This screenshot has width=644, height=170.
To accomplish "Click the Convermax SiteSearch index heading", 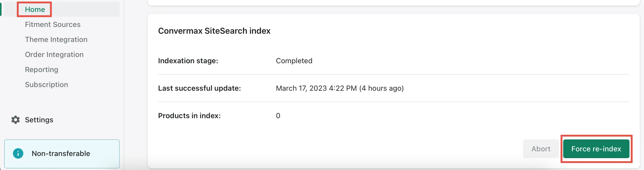I will 214,31.
